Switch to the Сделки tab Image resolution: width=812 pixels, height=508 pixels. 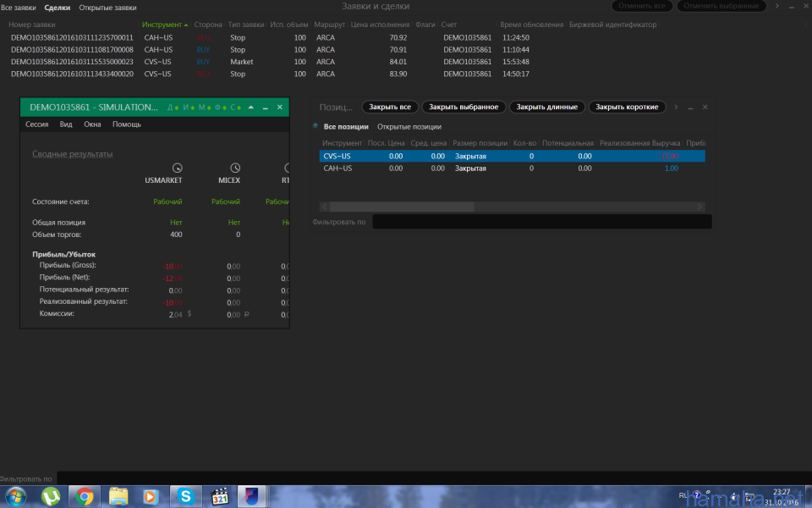coord(58,8)
